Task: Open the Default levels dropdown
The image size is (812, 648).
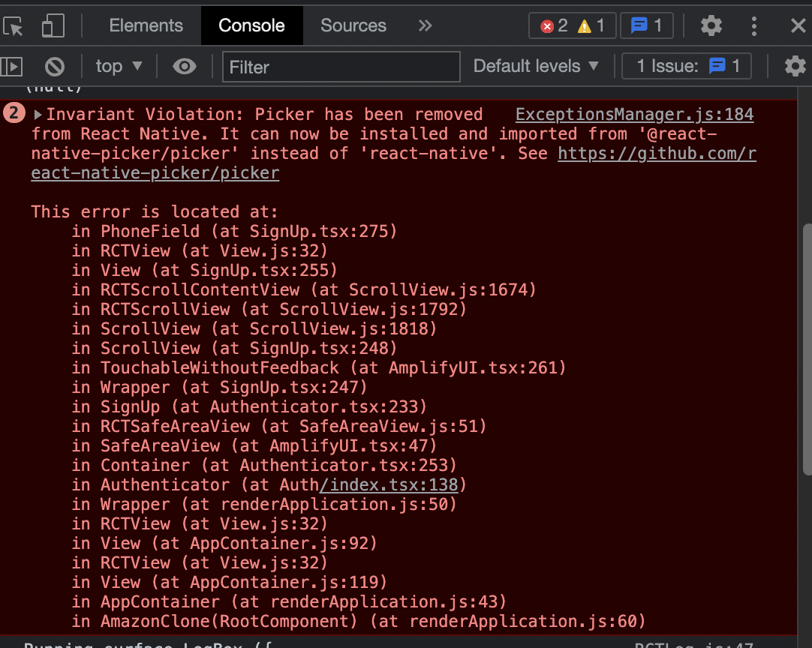Action: (536, 66)
